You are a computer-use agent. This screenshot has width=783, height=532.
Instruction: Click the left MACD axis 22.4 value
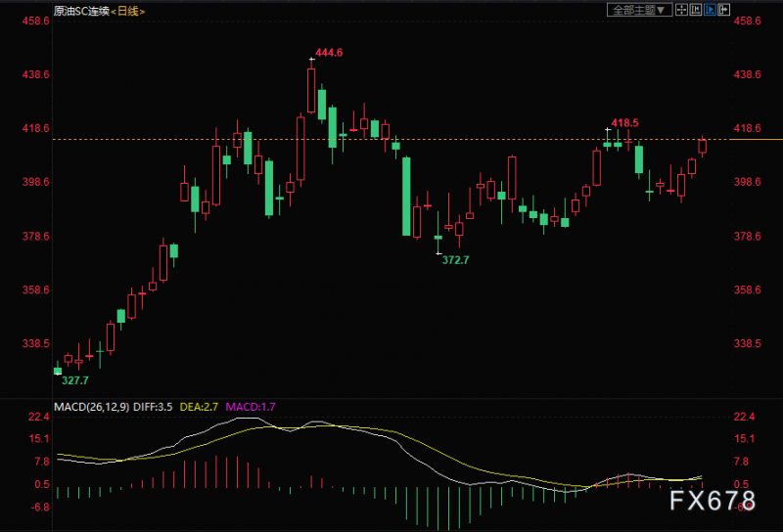pyautogui.click(x=38, y=417)
